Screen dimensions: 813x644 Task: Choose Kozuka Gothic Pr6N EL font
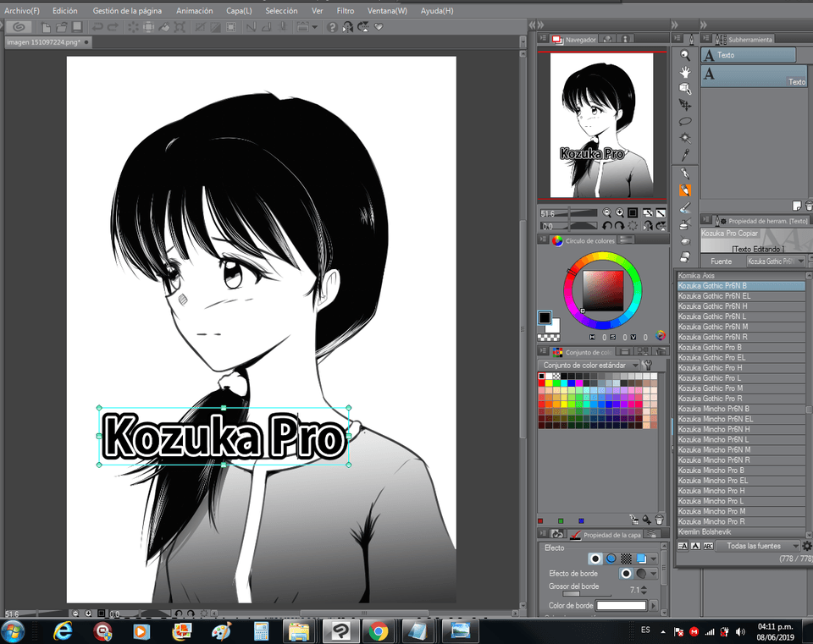click(741, 296)
